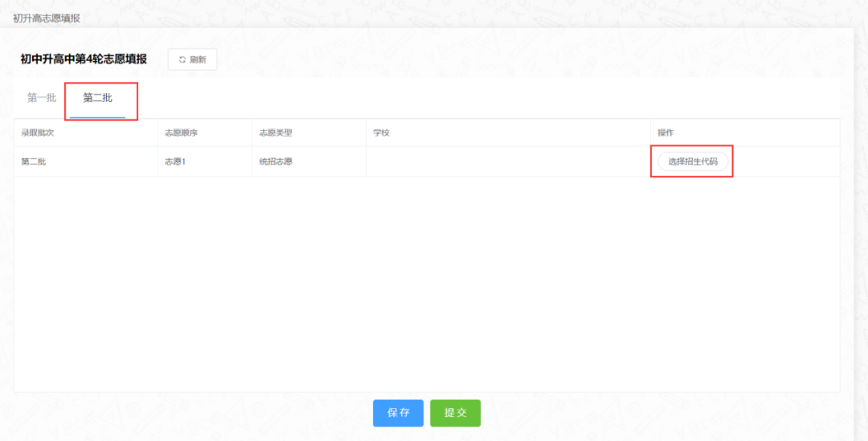The height and width of the screenshot is (441, 868).
Task: Click the 初升高志愿填报 page title
Action: tap(47, 18)
